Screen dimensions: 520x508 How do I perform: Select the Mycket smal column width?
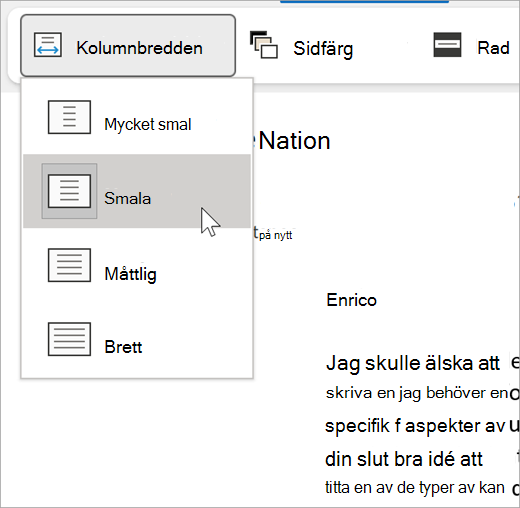click(137, 117)
